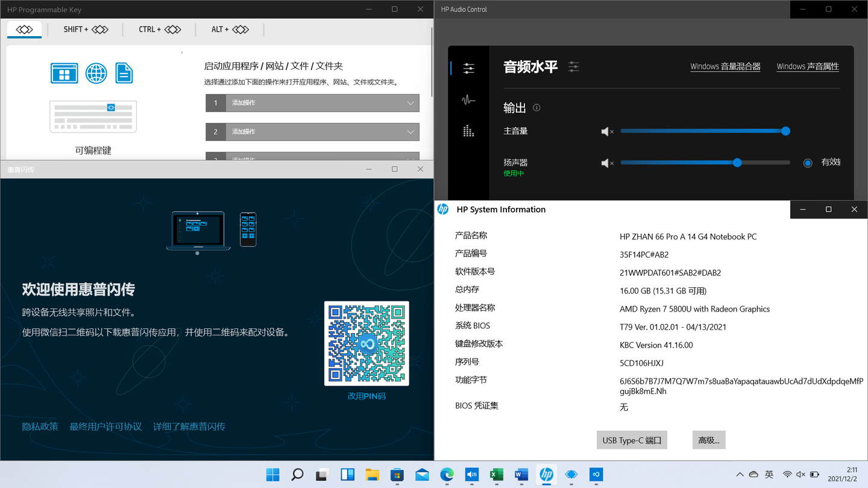The height and width of the screenshot is (488, 868).
Task: Open Task View from the taskbar
Action: click(322, 475)
